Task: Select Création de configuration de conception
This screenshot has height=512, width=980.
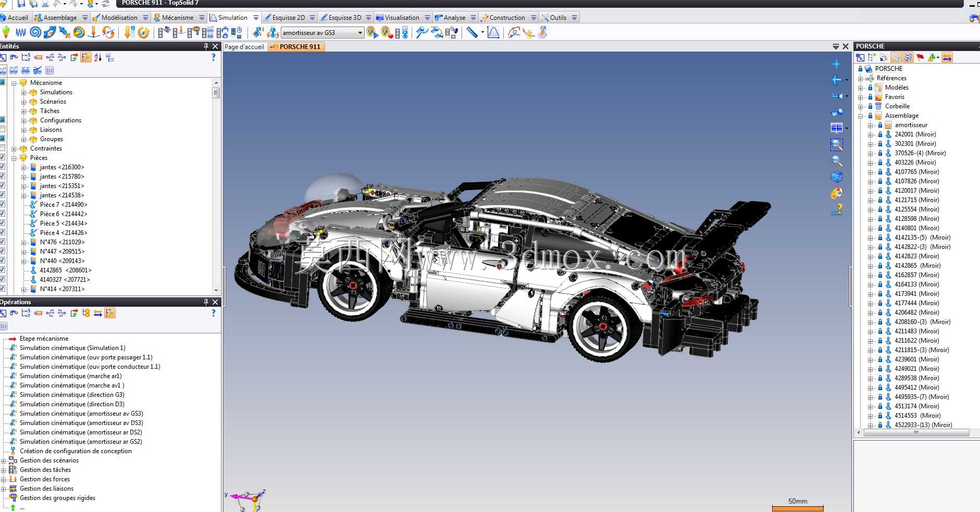Action: pos(76,451)
